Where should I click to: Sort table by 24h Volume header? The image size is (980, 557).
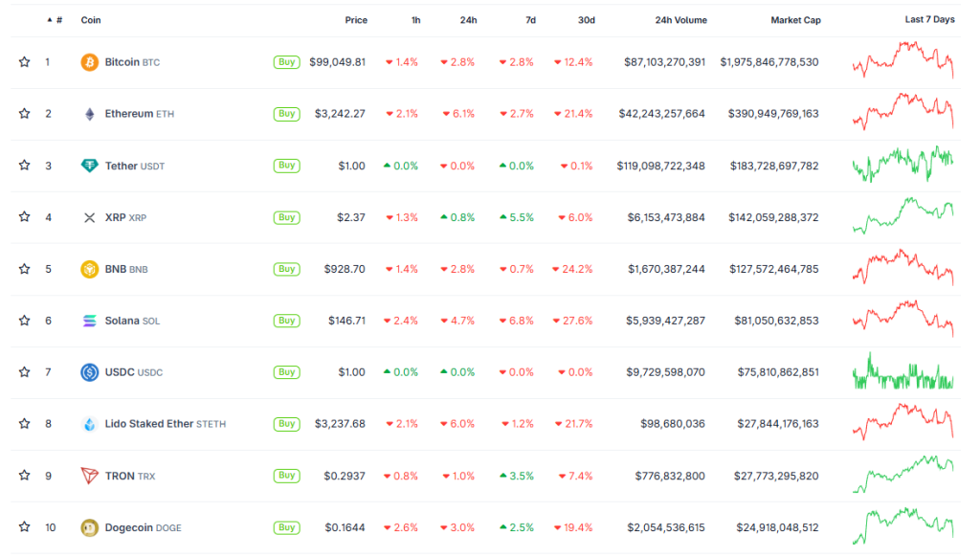pos(680,20)
